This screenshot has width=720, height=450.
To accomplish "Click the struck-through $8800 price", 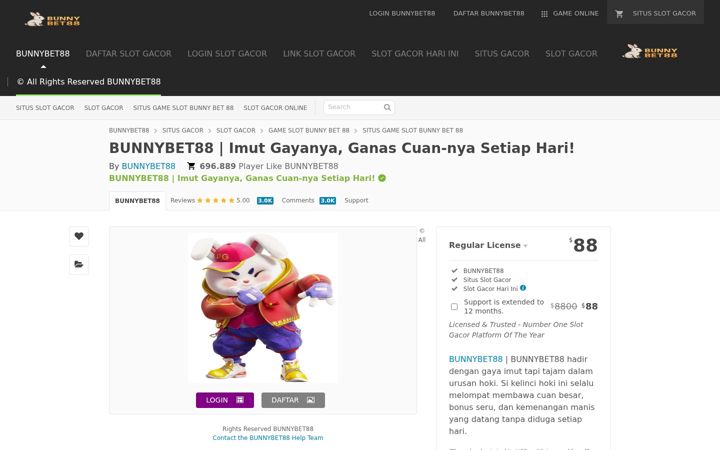I will click(563, 307).
